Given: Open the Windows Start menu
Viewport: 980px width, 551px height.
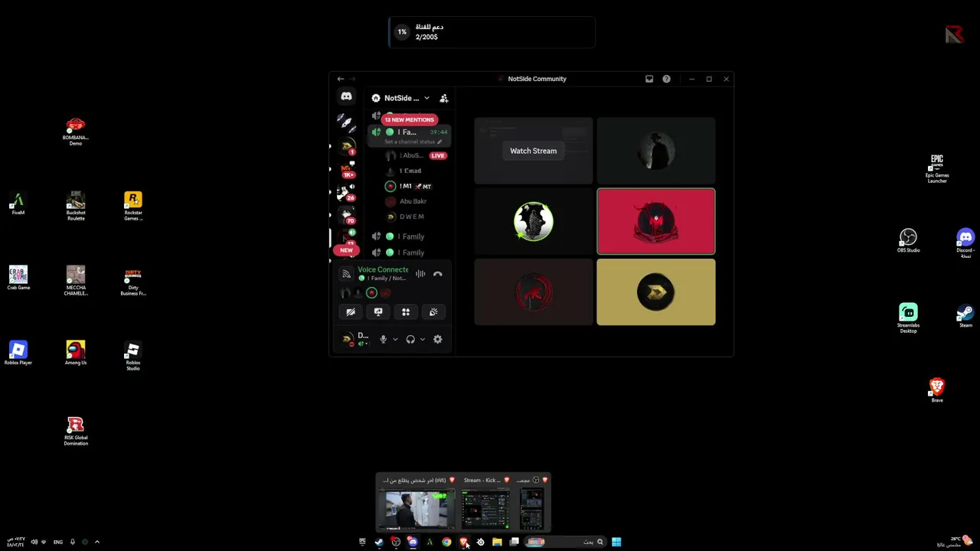Looking at the screenshot, I should (x=616, y=542).
